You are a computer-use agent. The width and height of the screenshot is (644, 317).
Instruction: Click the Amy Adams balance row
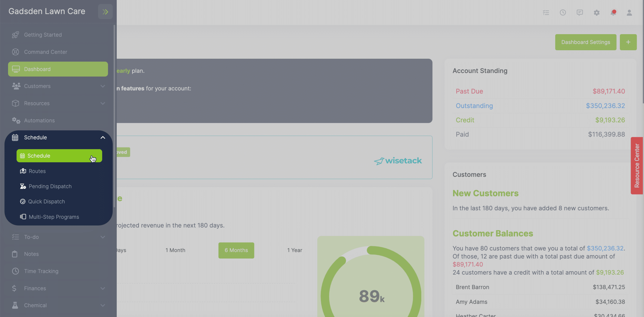540,302
